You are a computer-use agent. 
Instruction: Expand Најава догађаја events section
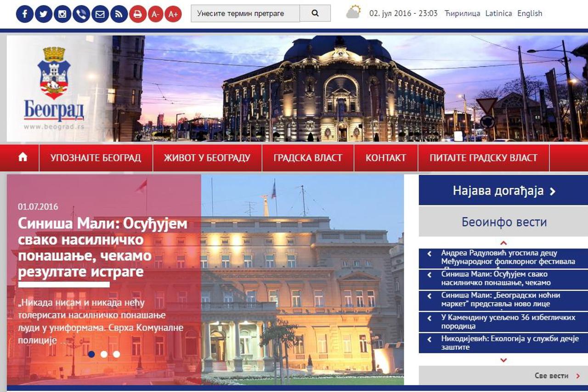click(503, 191)
